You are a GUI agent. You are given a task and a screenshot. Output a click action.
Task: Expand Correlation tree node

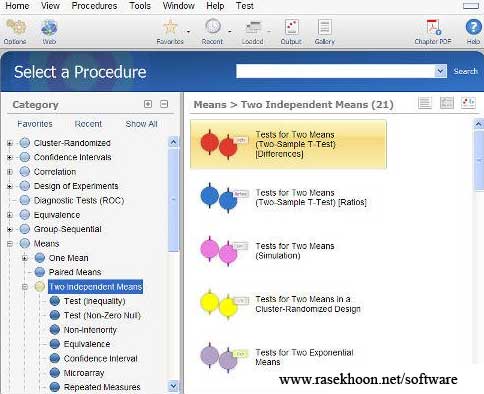10,172
